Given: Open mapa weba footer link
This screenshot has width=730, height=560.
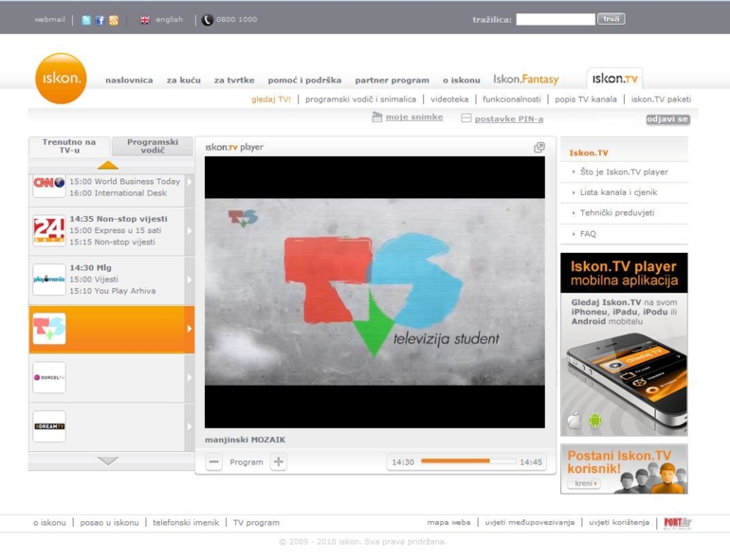Looking at the screenshot, I should click(x=448, y=522).
